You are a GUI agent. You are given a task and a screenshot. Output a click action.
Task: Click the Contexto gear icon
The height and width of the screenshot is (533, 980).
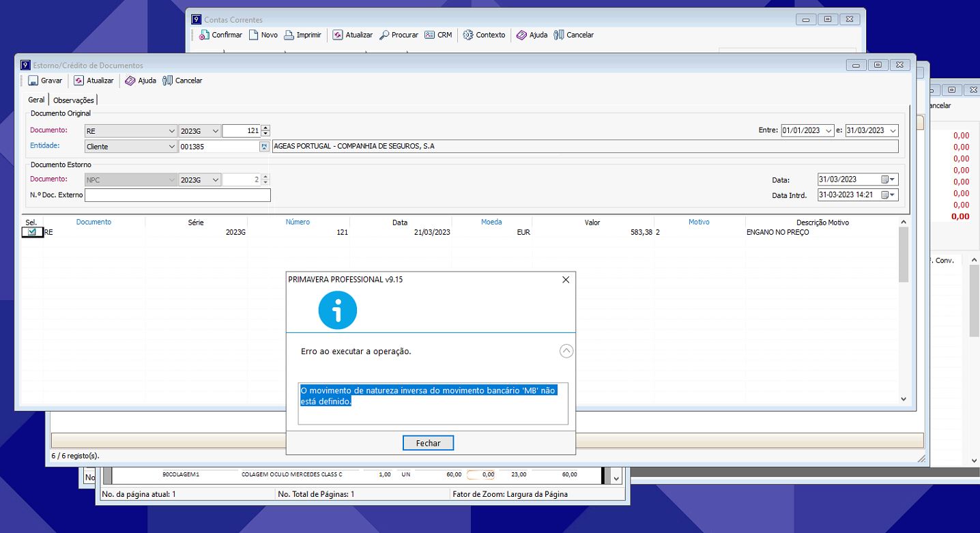(468, 35)
